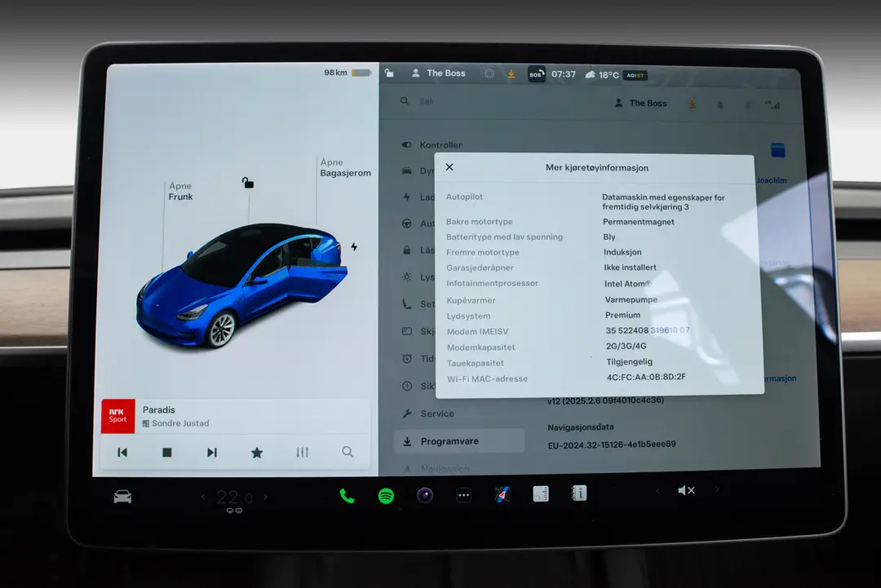
Task: Open the Phone app
Action: click(x=347, y=496)
